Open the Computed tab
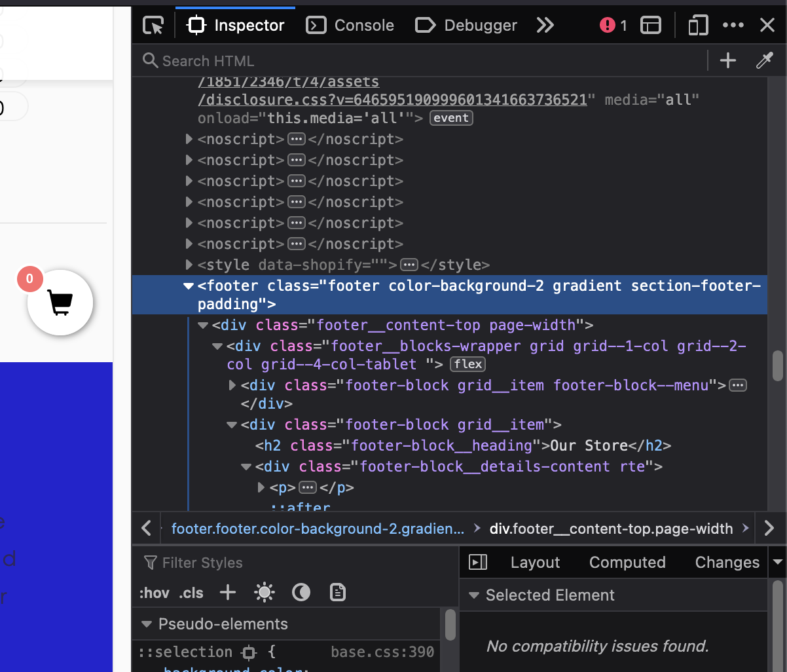 627,563
